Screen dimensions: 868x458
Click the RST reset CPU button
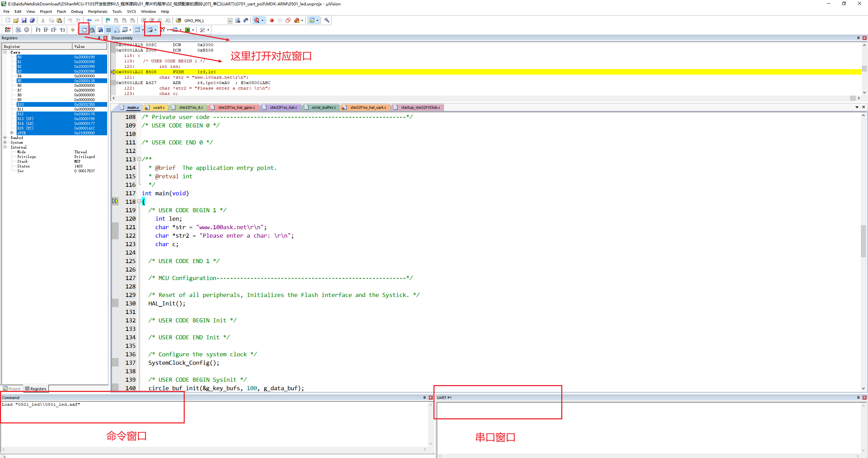point(7,30)
